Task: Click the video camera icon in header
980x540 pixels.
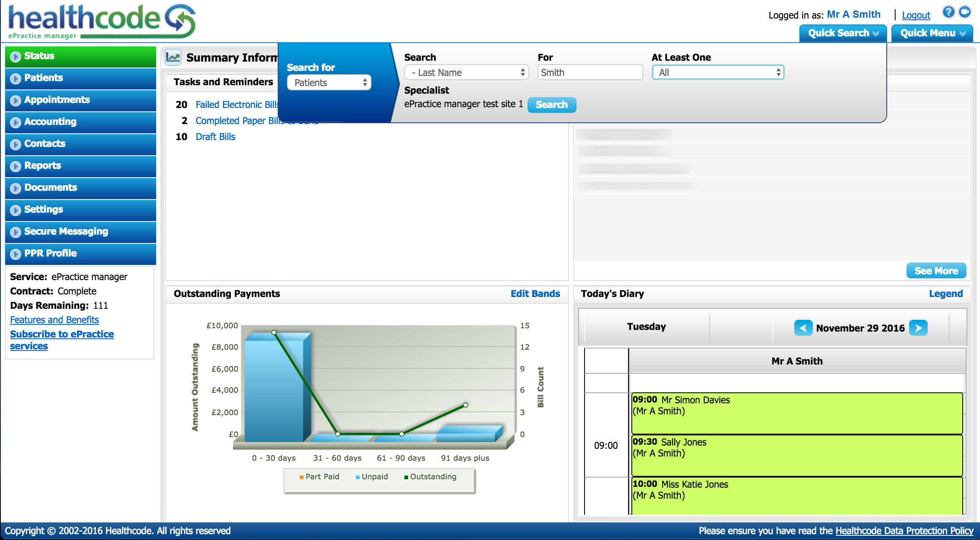Action: (965, 12)
